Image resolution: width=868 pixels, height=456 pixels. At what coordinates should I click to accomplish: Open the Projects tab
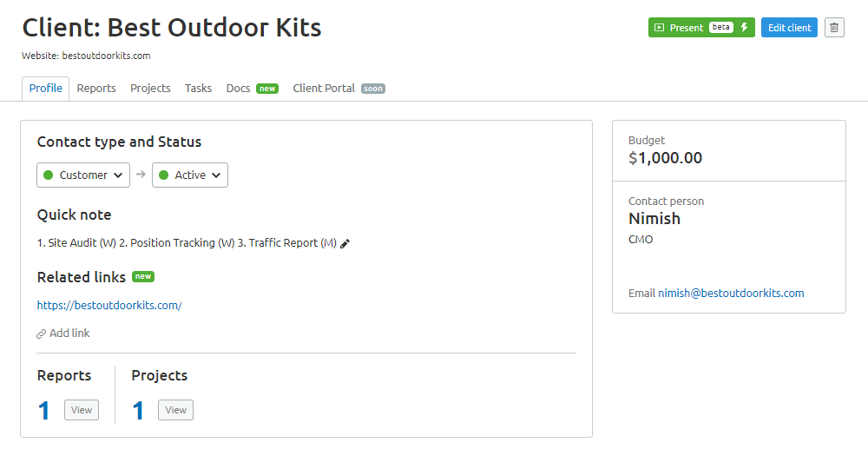pyautogui.click(x=150, y=89)
